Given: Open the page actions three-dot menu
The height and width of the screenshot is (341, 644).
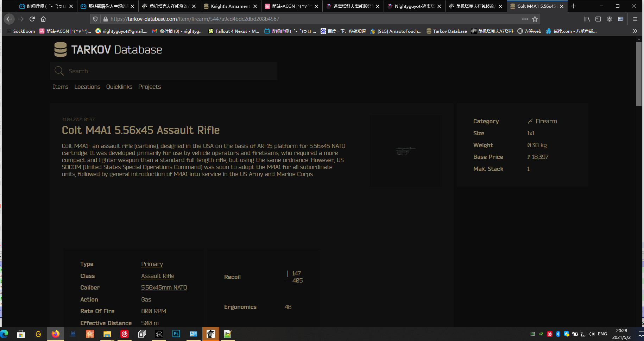Looking at the screenshot, I should [525, 19].
